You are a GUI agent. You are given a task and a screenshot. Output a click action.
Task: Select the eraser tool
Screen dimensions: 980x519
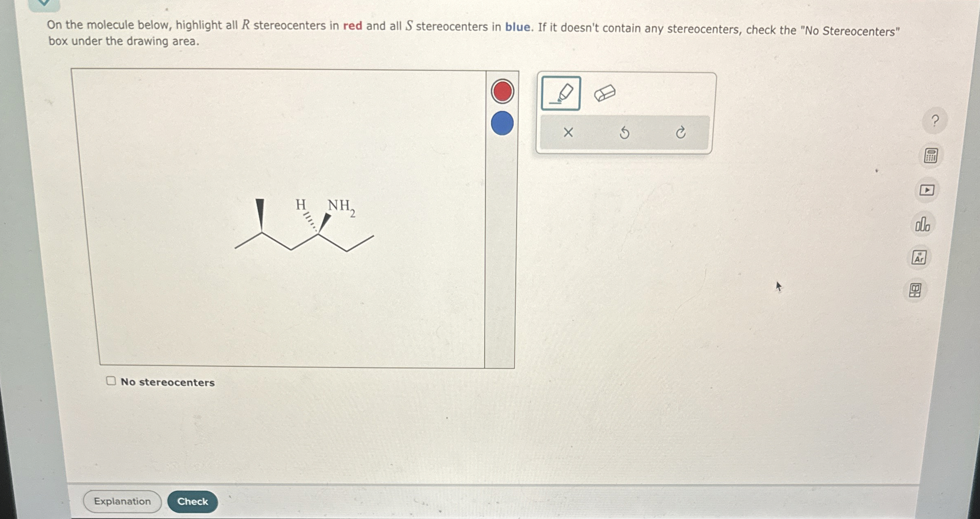[x=605, y=93]
